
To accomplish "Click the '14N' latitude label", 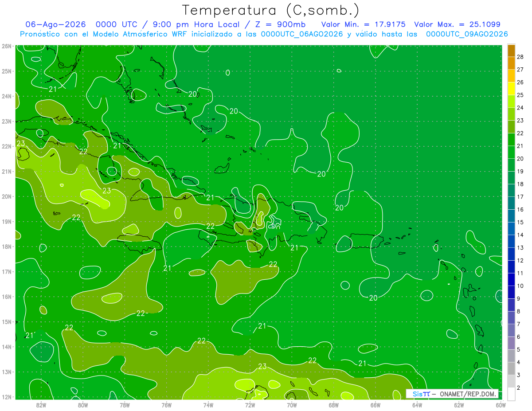I will pyautogui.click(x=7, y=347).
